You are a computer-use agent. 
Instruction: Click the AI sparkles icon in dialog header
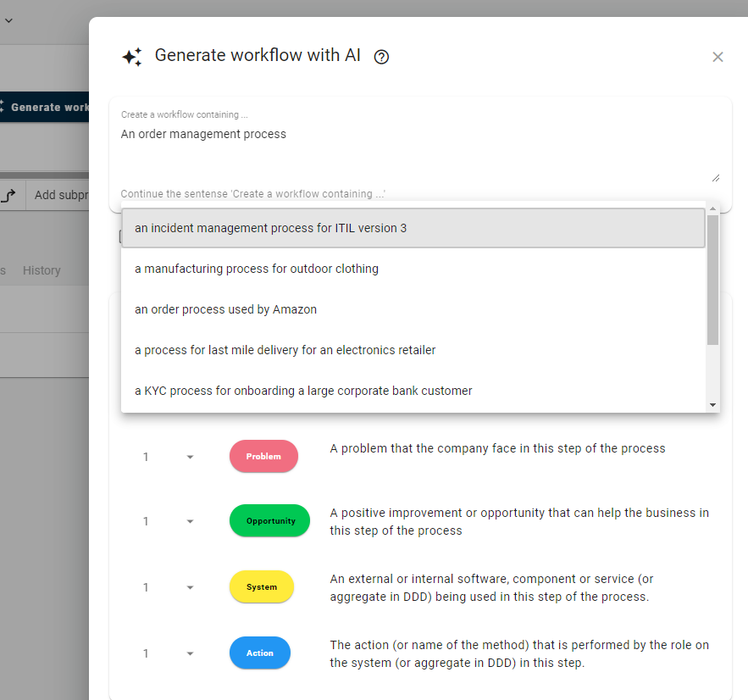coord(131,56)
